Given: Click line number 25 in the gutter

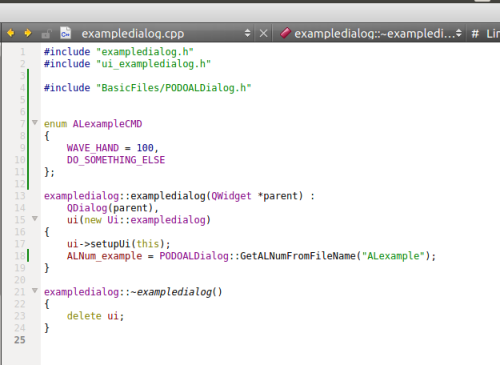Looking at the screenshot, I should [20, 340].
